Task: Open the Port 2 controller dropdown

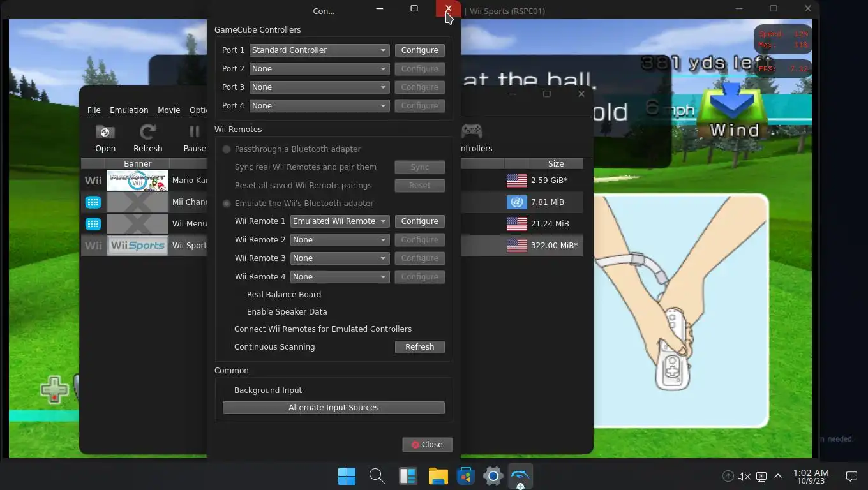Action: tap(320, 69)
